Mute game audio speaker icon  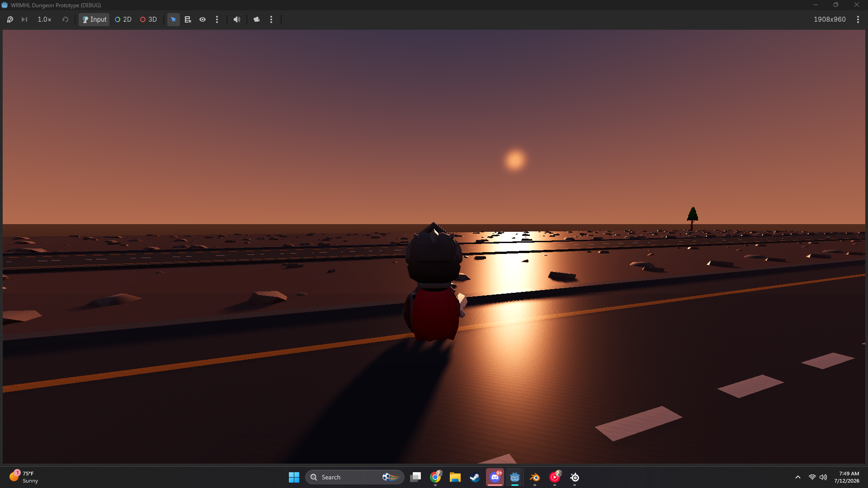(237, 19)
